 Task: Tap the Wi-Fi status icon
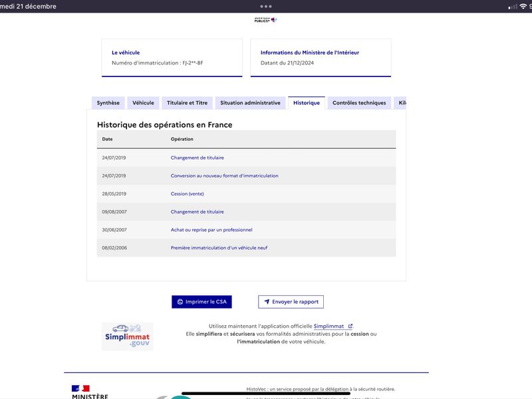tap(523, 7)
